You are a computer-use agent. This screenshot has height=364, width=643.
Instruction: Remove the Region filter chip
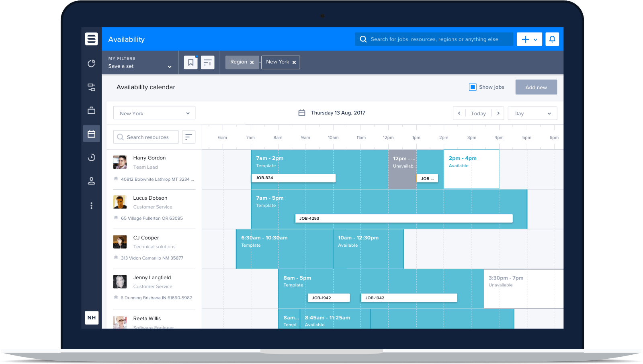click(252, 62)
